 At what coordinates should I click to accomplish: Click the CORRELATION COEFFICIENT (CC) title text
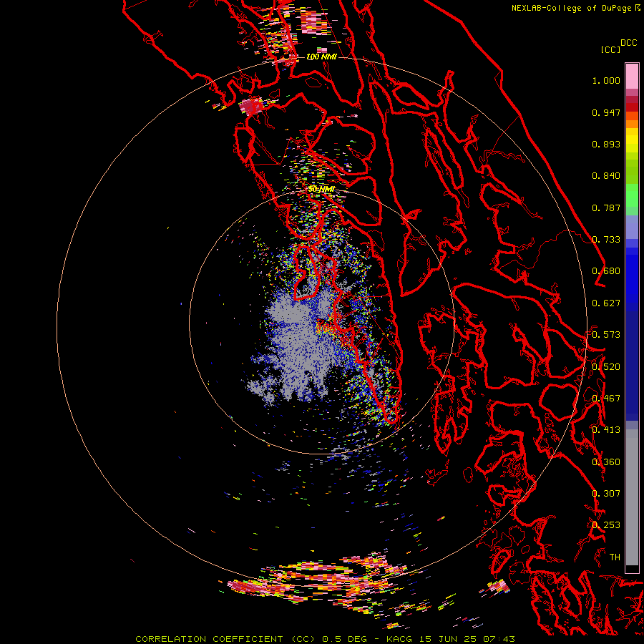225,639
